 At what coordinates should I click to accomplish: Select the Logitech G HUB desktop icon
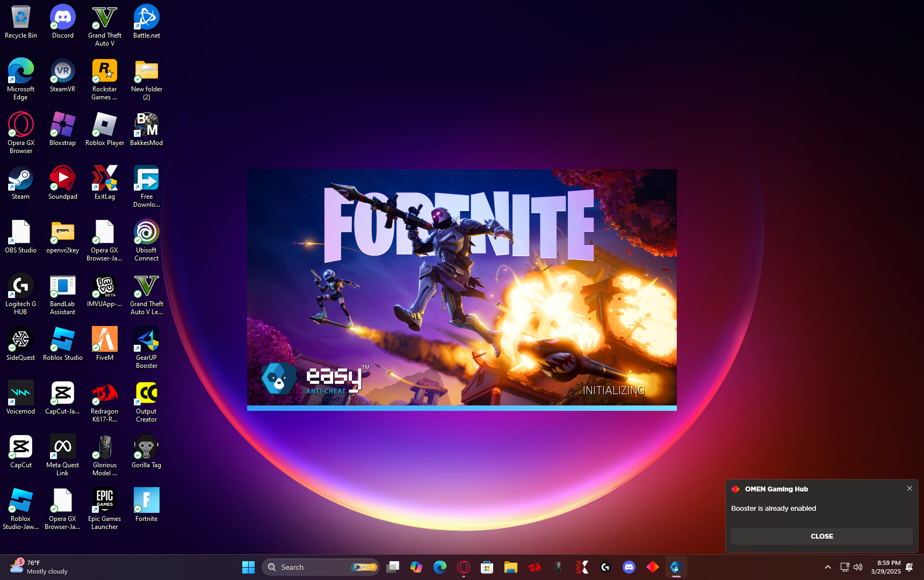[x=21, y=294]
